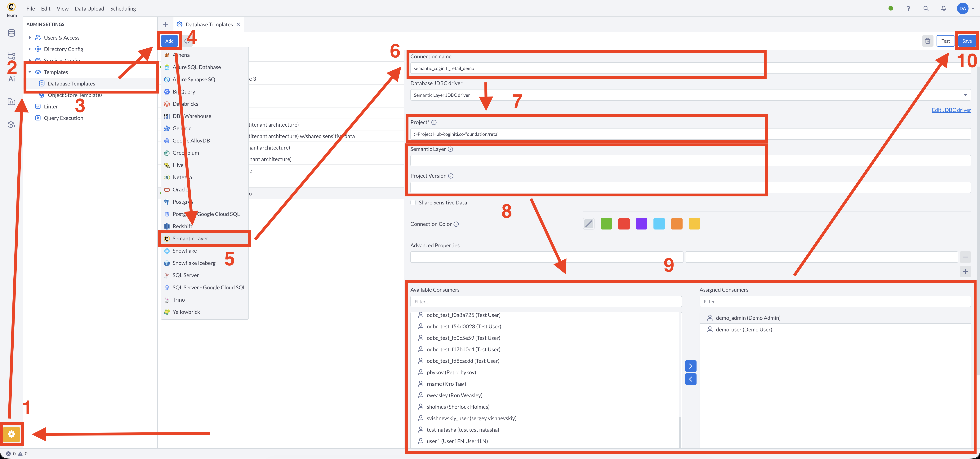Click the help question mark icon
Viewport: 980px width, 459px height.
pyautogui.click(x=908, y=8)
